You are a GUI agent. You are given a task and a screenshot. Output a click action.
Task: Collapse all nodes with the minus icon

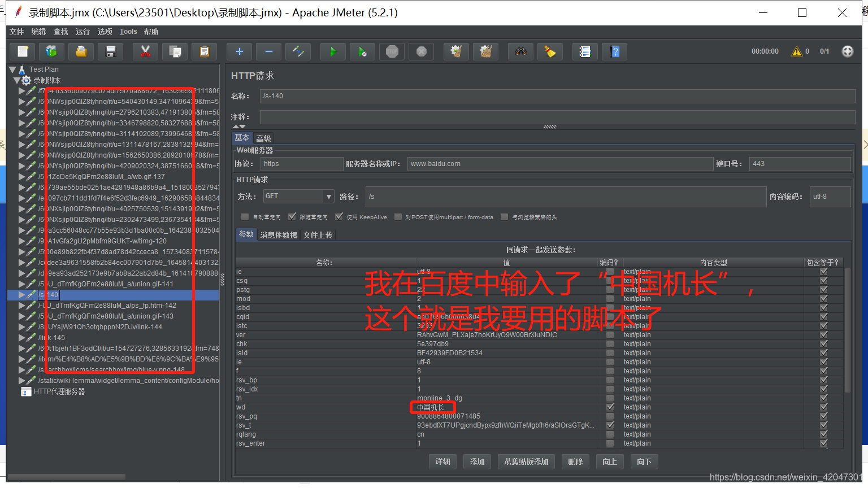tap(269, 51)
